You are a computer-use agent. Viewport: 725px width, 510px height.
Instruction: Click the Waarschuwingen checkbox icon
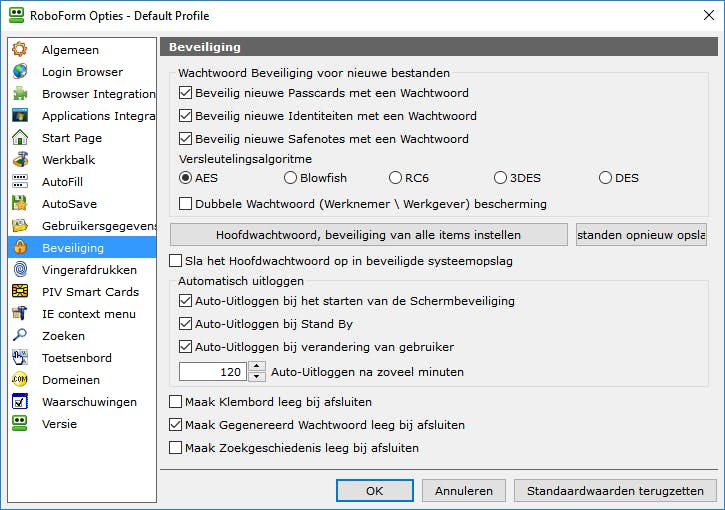tap(20, 401)
